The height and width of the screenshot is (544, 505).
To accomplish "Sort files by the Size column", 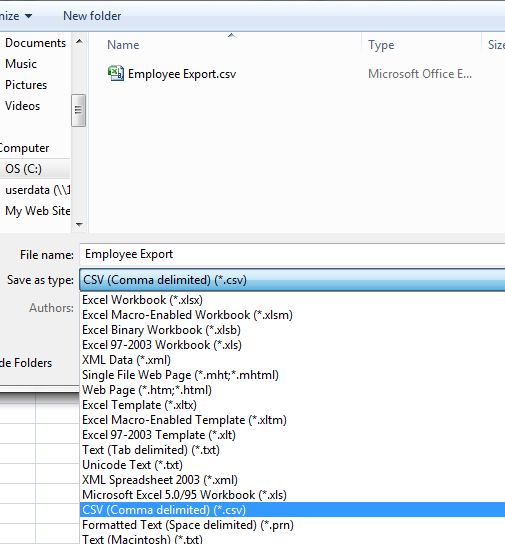I will point(496,45).
